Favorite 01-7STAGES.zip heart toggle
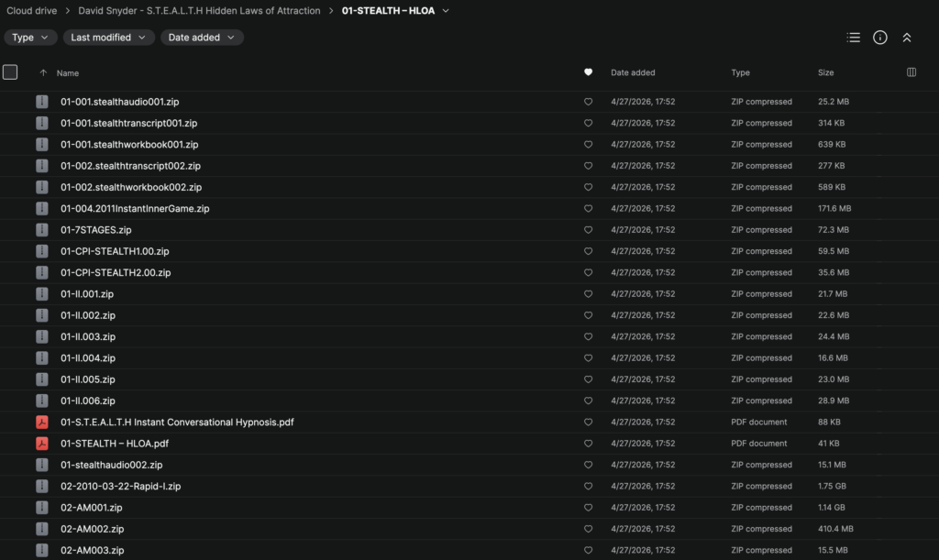 coord(588,230)
